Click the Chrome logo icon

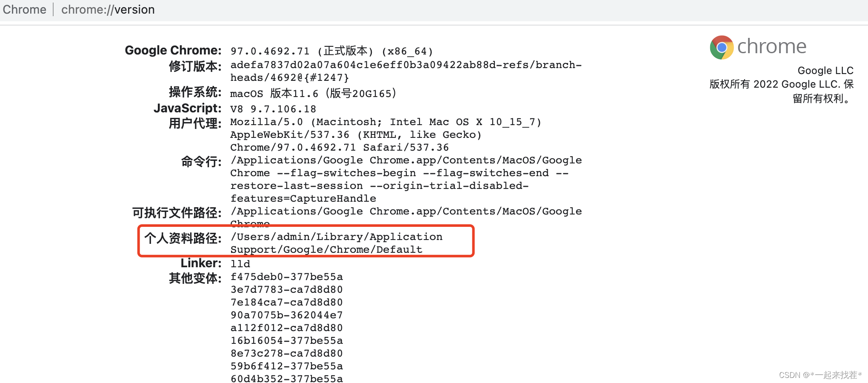point(722,47)
